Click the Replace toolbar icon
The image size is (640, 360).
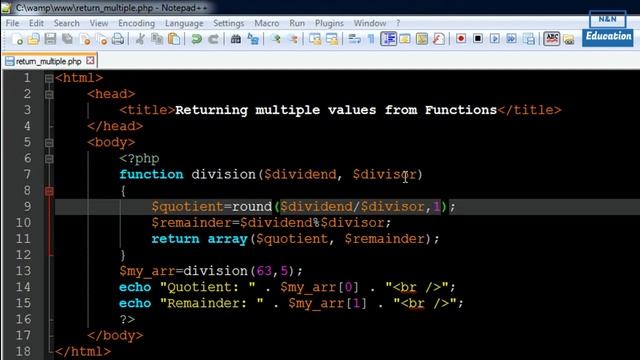pyautogui.click(x=253, y=39)
